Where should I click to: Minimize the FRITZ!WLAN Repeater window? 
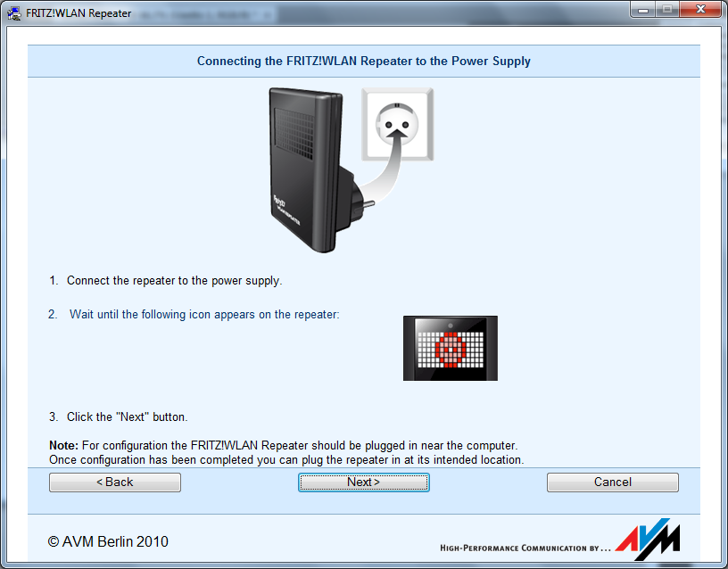[x=644, y=10]
